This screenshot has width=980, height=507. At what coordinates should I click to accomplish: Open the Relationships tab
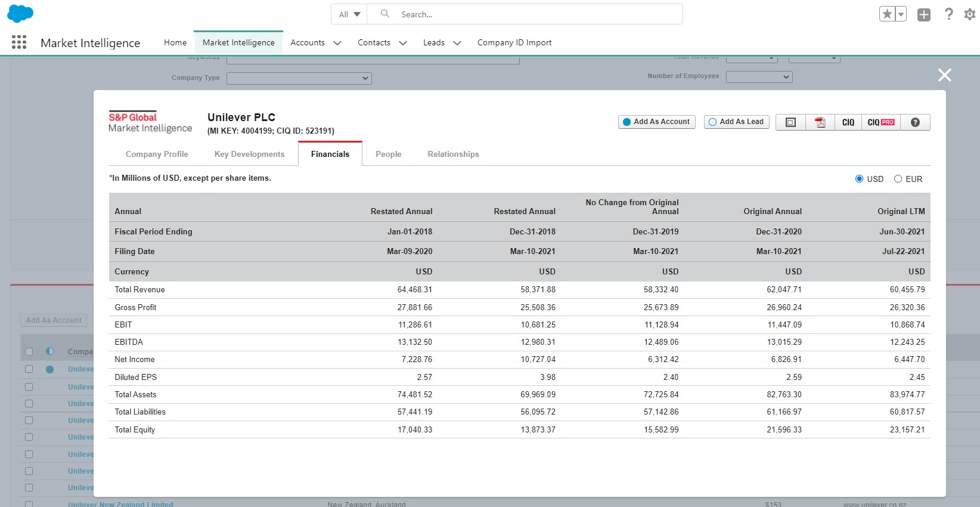point(453,154)
